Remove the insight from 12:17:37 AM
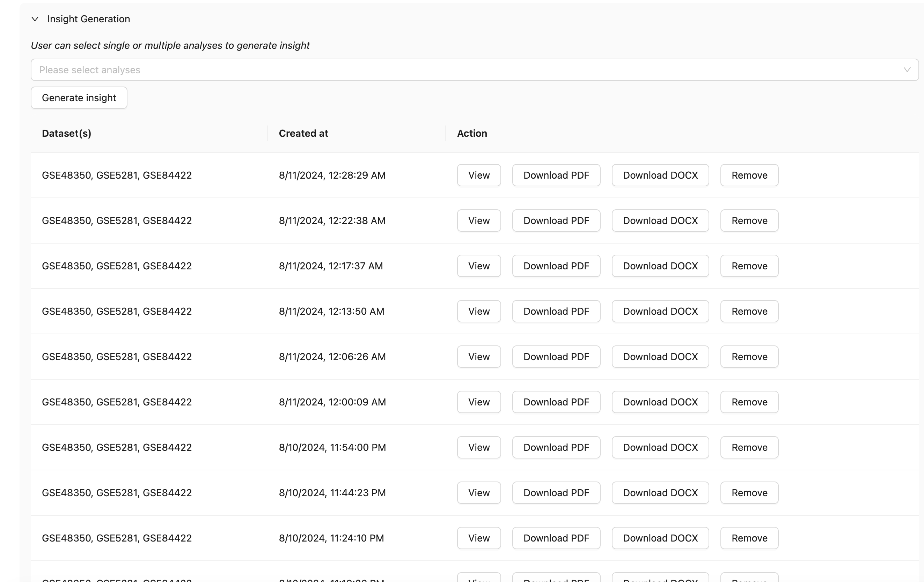 (x=749, y=266)
